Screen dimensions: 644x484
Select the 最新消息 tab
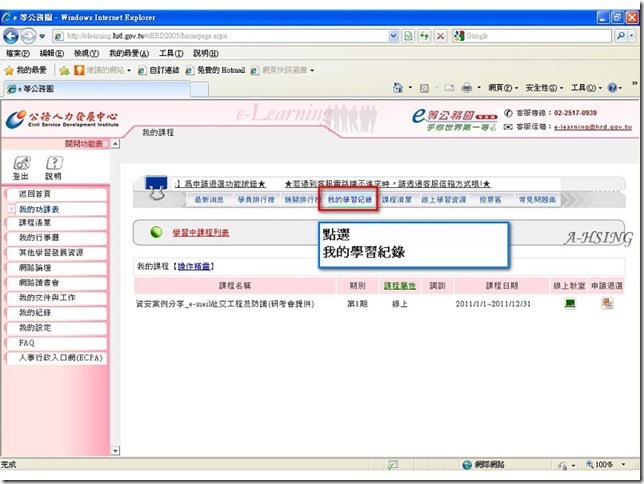tap(209, 200)
